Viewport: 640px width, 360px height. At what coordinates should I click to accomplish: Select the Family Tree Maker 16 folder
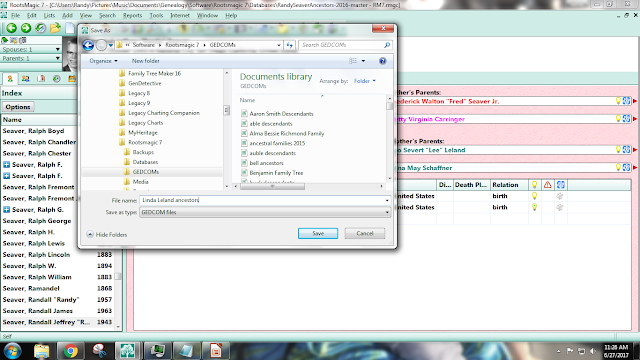(154, 73)
